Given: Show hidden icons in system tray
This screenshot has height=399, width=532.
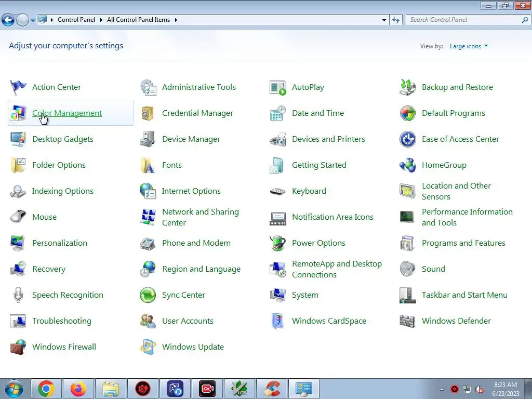Looking at the screenshot, I should coord(442,389).
